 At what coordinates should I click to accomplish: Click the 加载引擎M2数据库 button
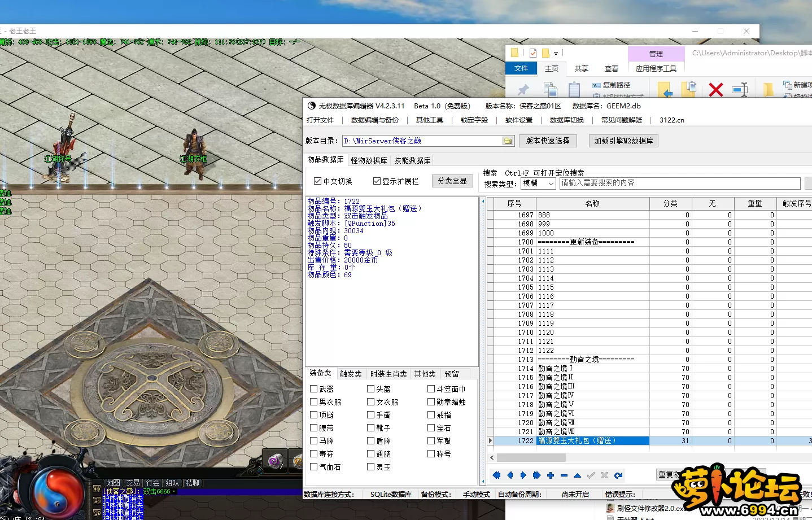pos(623,141)
